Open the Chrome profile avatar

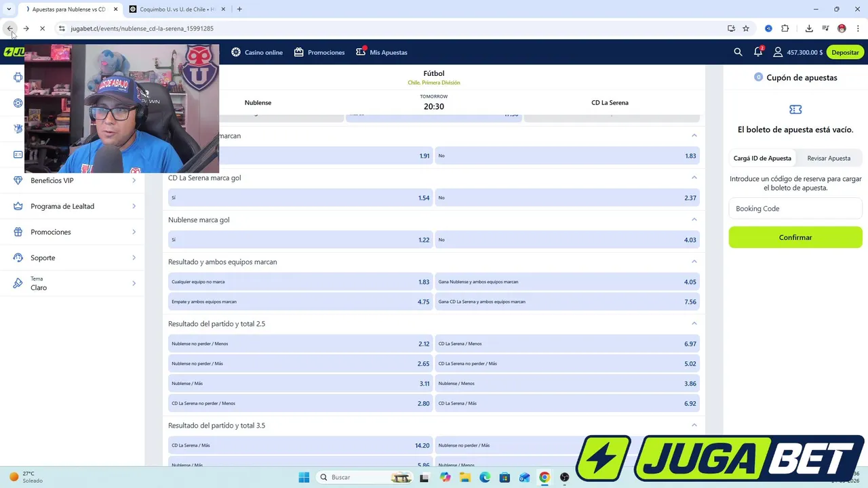(x=842, y=28)
